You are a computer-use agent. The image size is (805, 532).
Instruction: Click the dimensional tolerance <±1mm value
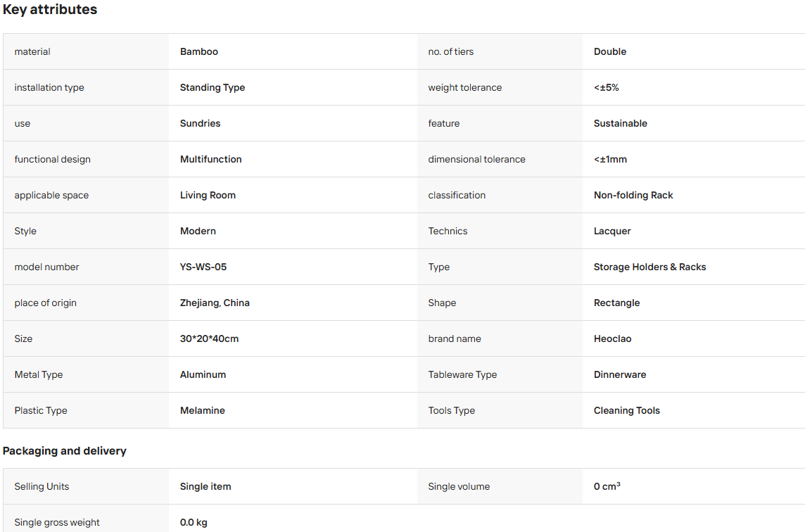[610, 159]
